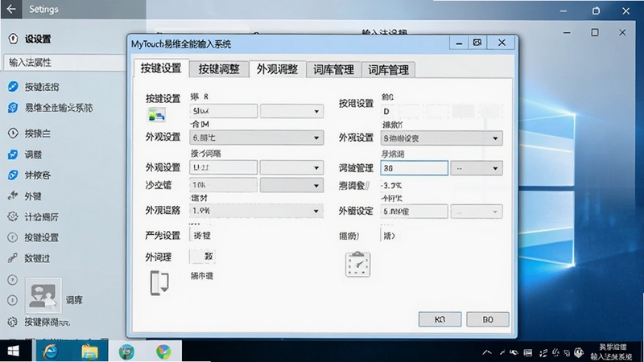
Task: Click the input method text in system tray
Action: [612, 352]
